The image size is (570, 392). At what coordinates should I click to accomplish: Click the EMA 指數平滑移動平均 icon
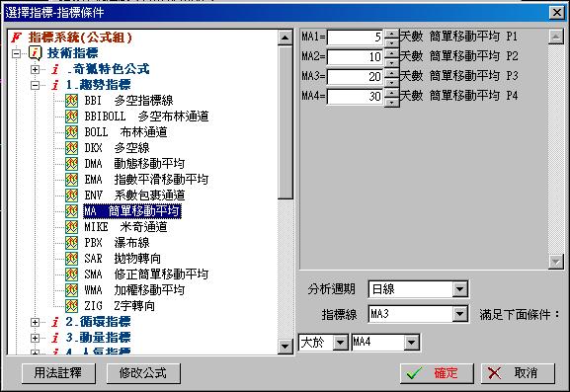pyautogui.click(x=71, y=180)
